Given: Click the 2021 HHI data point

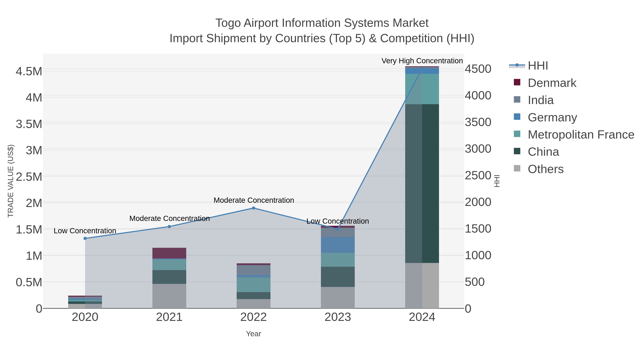Looking at the screenshot, I should 169,227.
